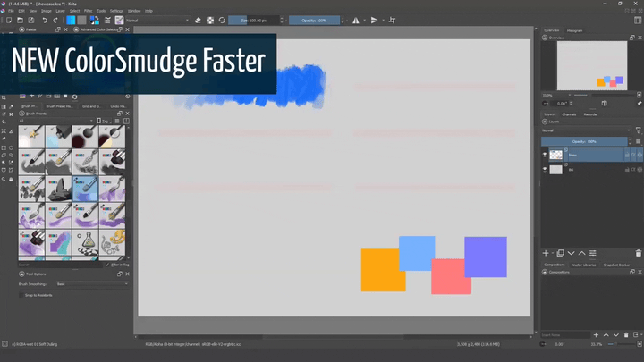This screenshot has height=362, width=644.
Task: Switch to the Channels tab
Action: [x=569, y=114]
